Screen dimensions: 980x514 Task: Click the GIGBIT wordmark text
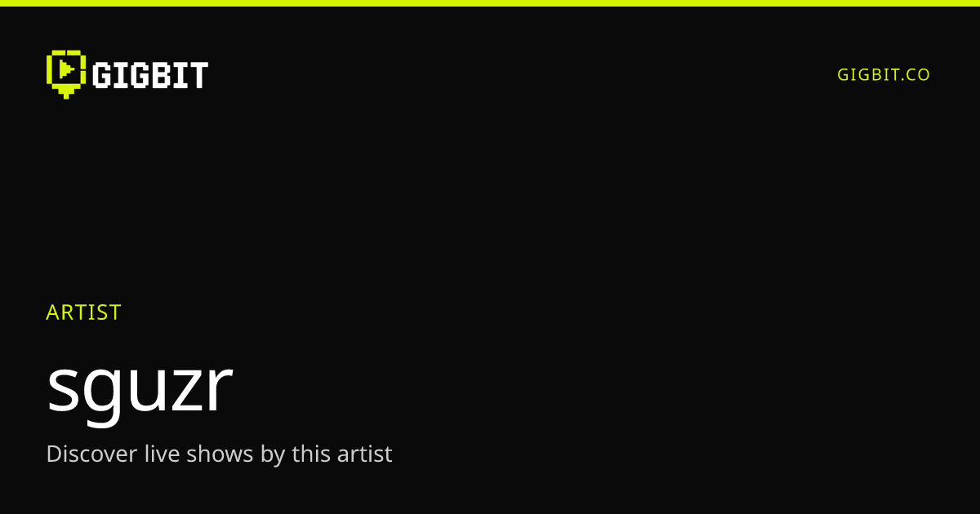coord(150,75)
